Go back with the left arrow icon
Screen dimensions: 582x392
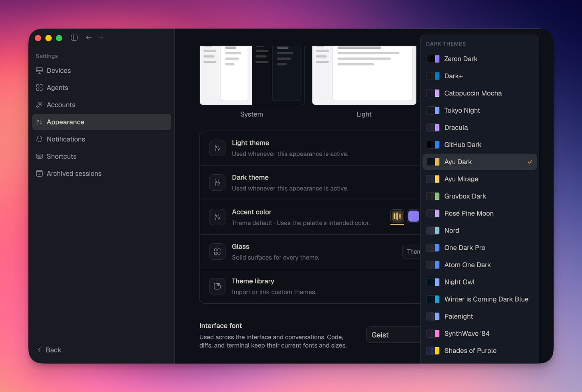point(89,38)
